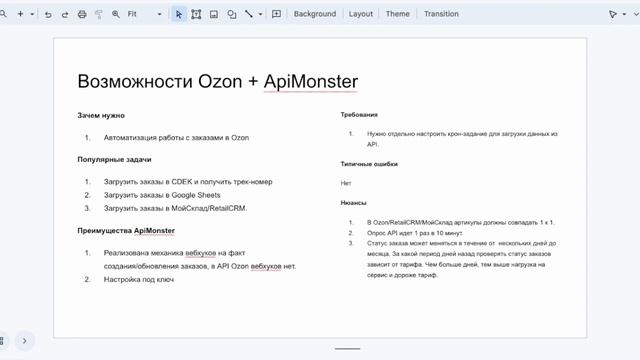Click the 'Нет' text under Типичные ошибки

(346, 183)
